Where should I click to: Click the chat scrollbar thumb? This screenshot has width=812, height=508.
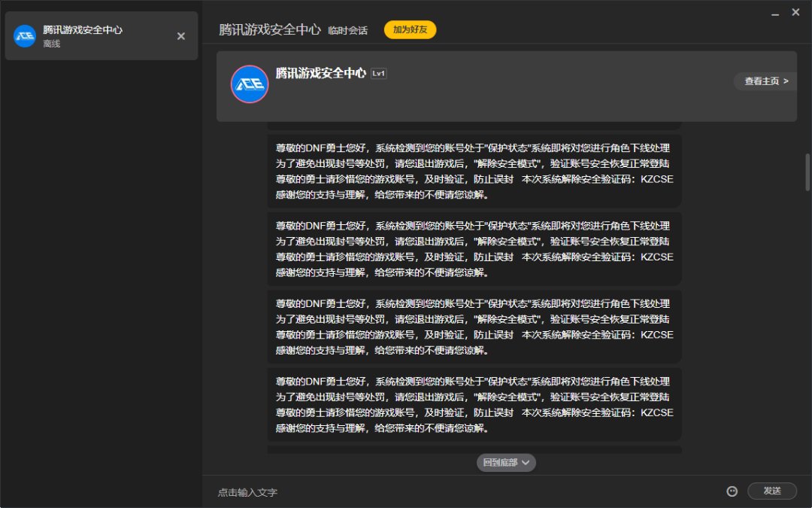[807, 172]
